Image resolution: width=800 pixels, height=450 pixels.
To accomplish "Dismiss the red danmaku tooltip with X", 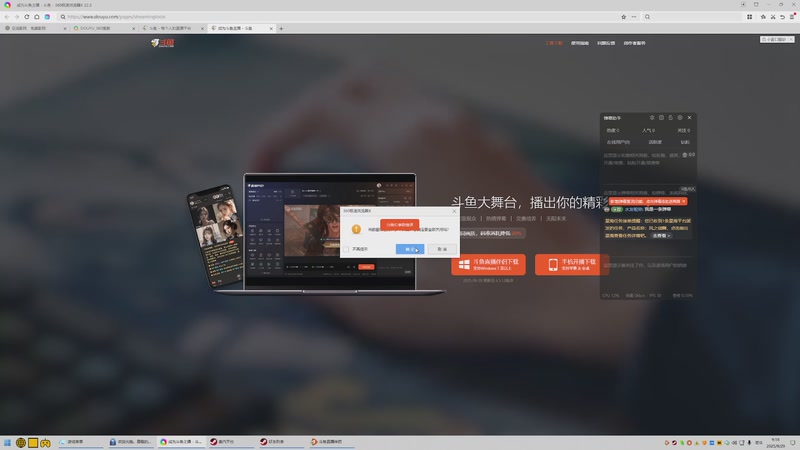I will pyautogui.click(x=684, y=202).
